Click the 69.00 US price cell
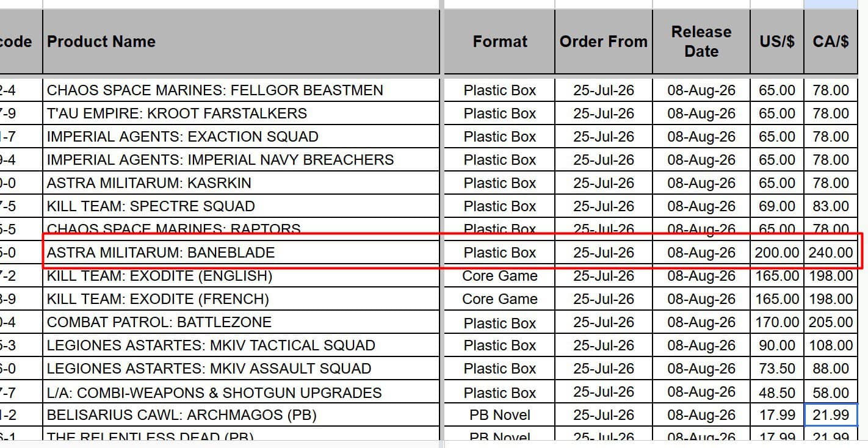868x448 pixels. 776,206
